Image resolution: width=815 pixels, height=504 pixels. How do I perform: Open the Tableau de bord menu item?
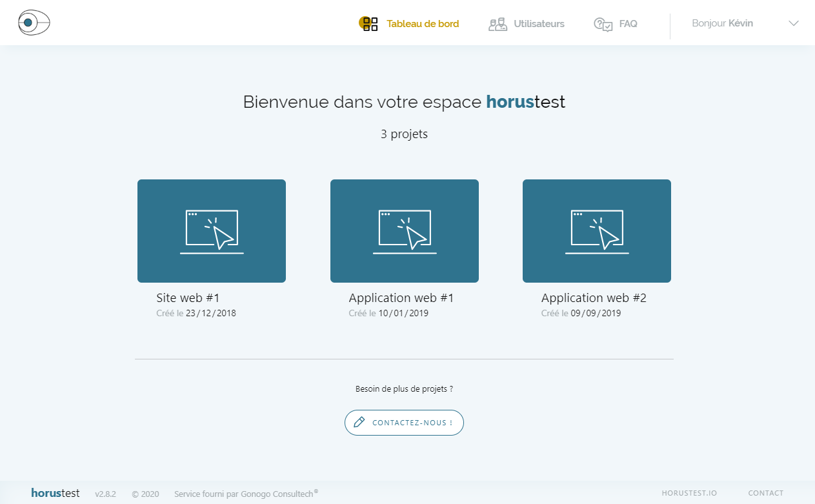point(423,25)
